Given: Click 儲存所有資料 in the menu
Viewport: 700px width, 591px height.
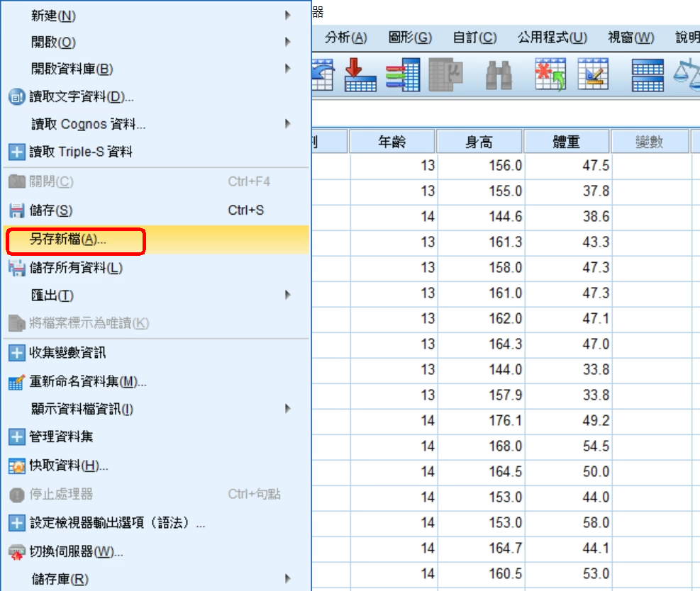Looking at the screenshot, I should (75, 268).
